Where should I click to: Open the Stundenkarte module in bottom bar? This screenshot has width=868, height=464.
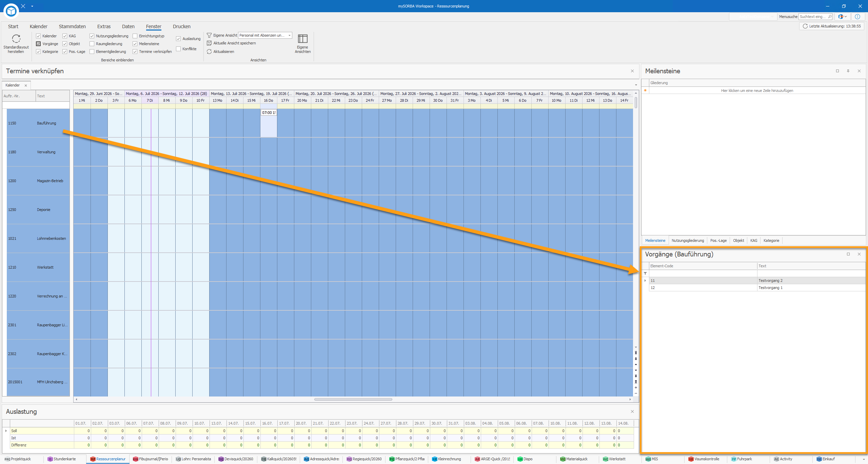click(x=62, y=459)
